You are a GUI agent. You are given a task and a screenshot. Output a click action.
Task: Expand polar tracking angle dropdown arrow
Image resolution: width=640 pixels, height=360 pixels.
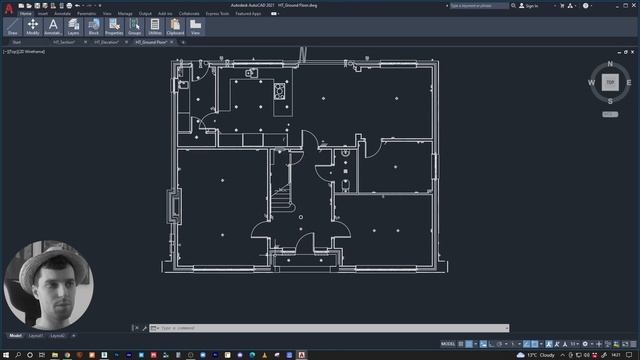(506, 344)
